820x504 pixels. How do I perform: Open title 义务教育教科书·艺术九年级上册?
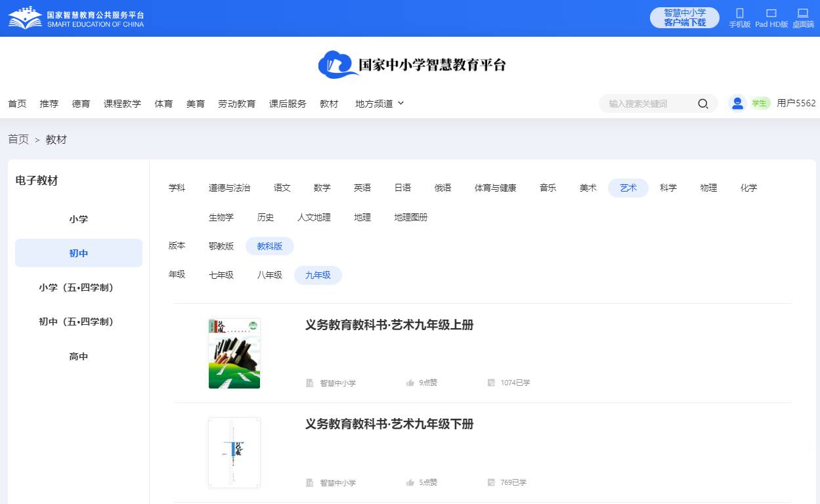[x=389, y=325]
